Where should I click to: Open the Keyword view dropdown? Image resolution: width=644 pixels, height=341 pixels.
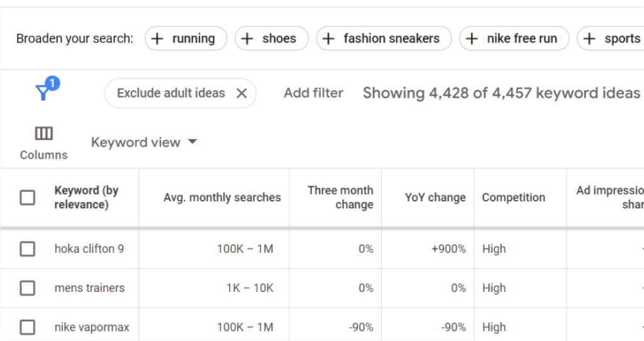click(144, 142)
